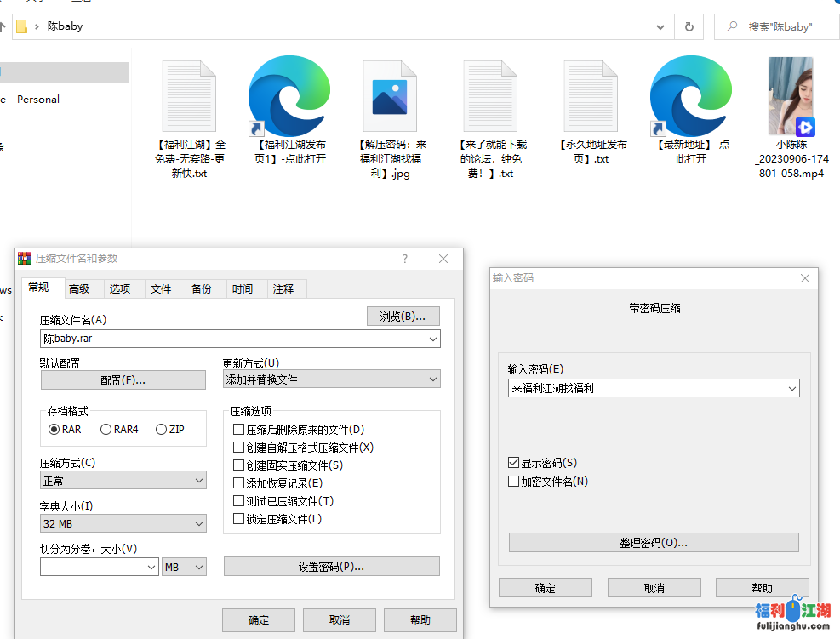Screen dimensions: 840x639
Task: Click the 设置密码 button
Action: tap(331, 567)
